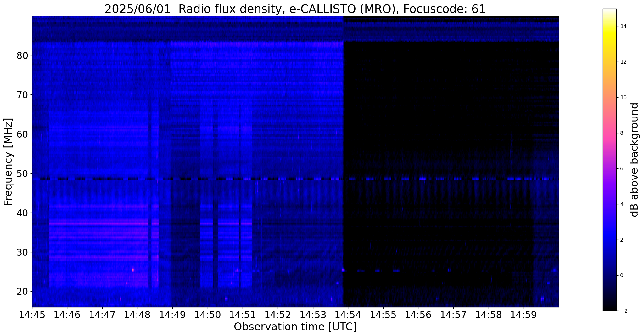
Task: Click the 14:46 time tick label
Action: pyautogui.click(x=67, y=315)
